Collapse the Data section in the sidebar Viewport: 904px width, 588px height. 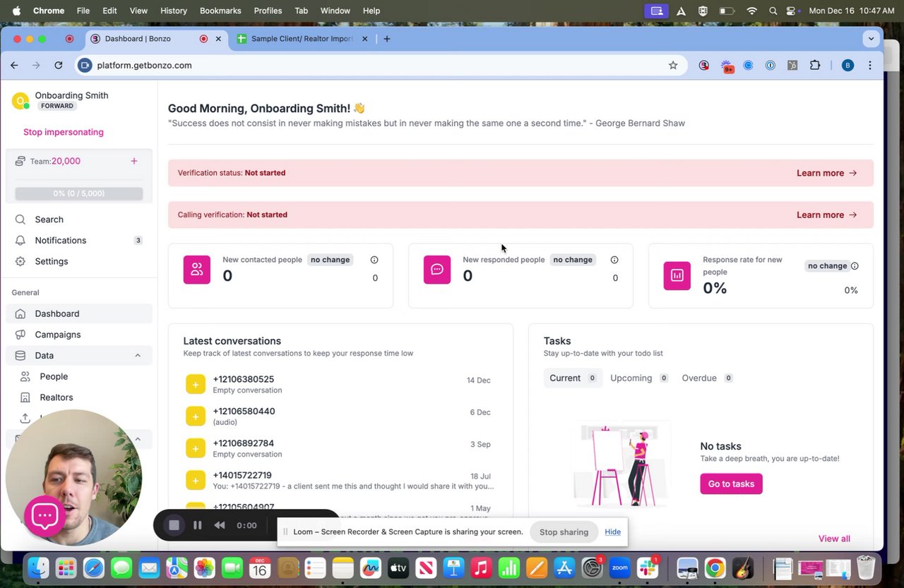click(138, 356)
